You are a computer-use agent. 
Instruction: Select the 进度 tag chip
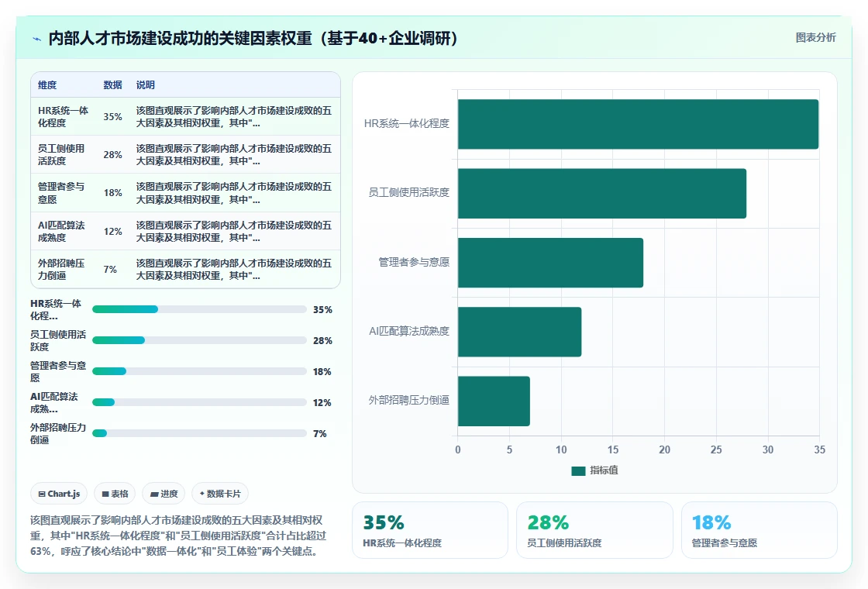point(164,494)
